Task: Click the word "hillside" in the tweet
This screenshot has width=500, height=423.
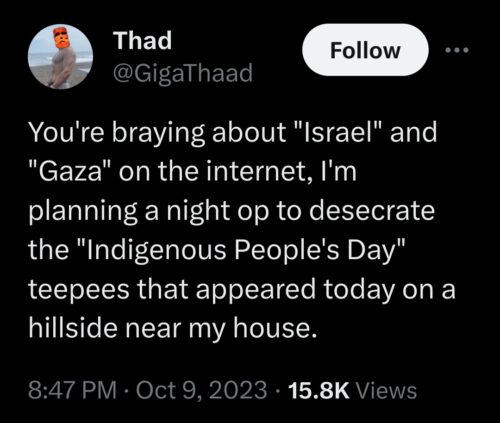Action: (74, 327)
